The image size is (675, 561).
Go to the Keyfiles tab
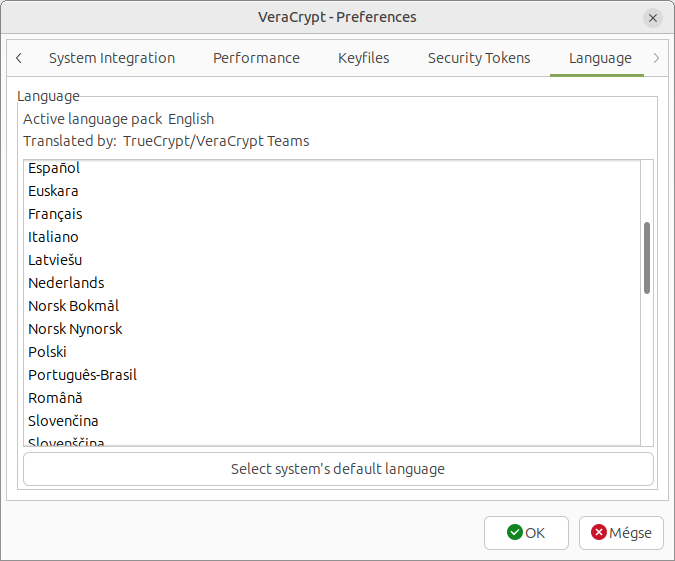[x=363, y=58]
